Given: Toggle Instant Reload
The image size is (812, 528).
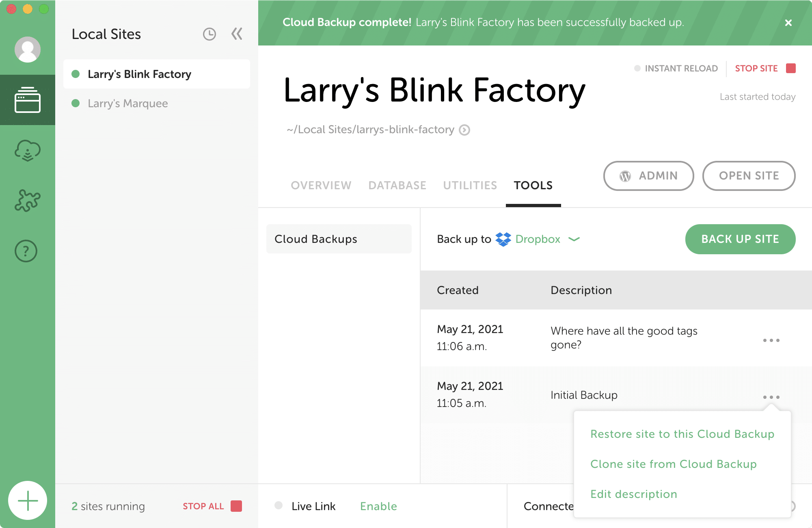Looking at the screenshot, I should [676, 68].
